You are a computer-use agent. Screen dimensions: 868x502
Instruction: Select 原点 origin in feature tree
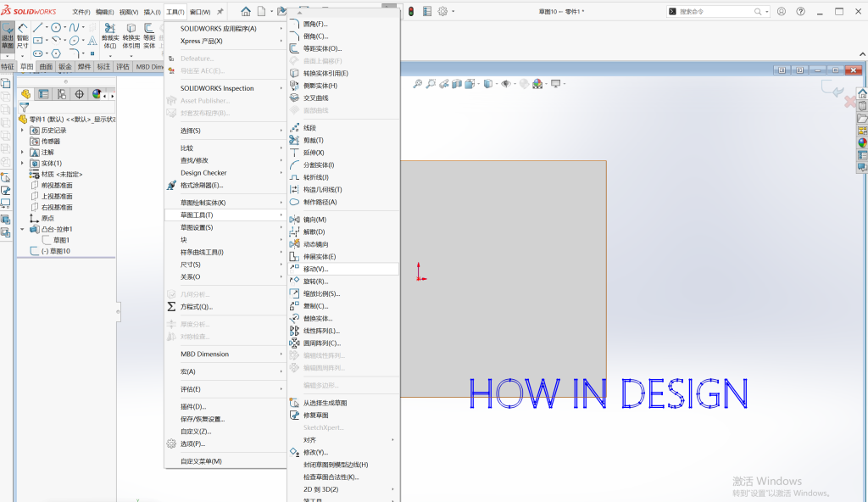(x=42, y=218)
